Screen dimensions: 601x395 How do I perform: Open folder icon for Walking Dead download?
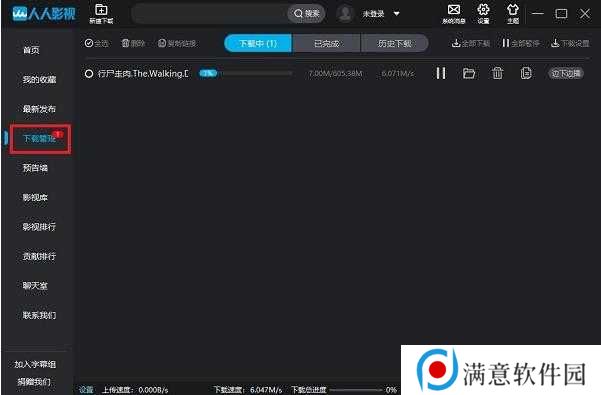click(x=469, y=73)
